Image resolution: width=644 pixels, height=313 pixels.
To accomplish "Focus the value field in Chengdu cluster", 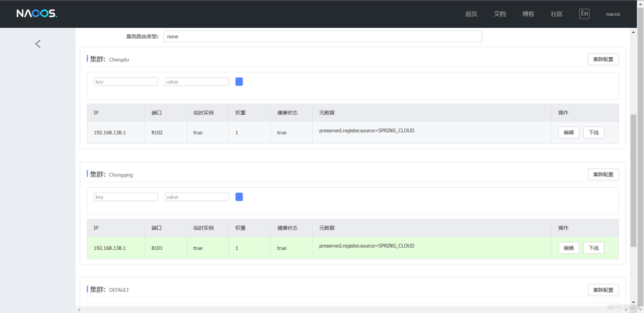I will 197,82.
